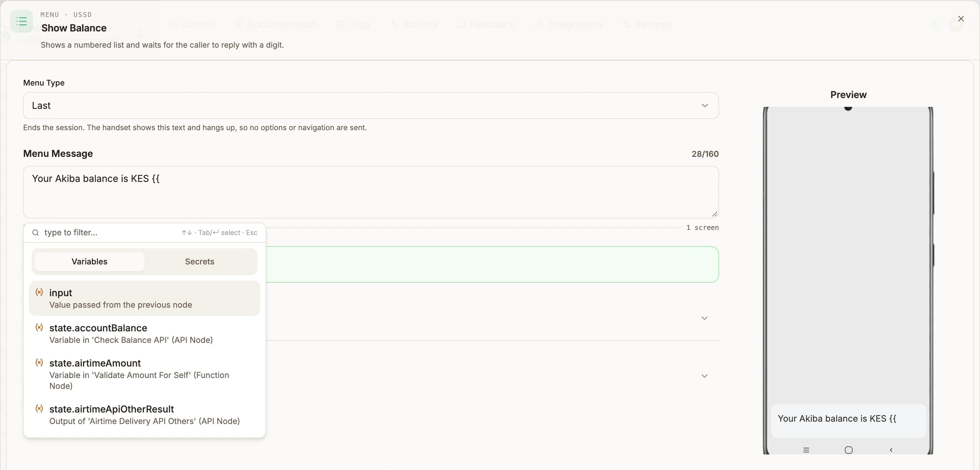Tap the phone preview recent apps icon
This screenshot has height=470, width=980.
point(806,450)
